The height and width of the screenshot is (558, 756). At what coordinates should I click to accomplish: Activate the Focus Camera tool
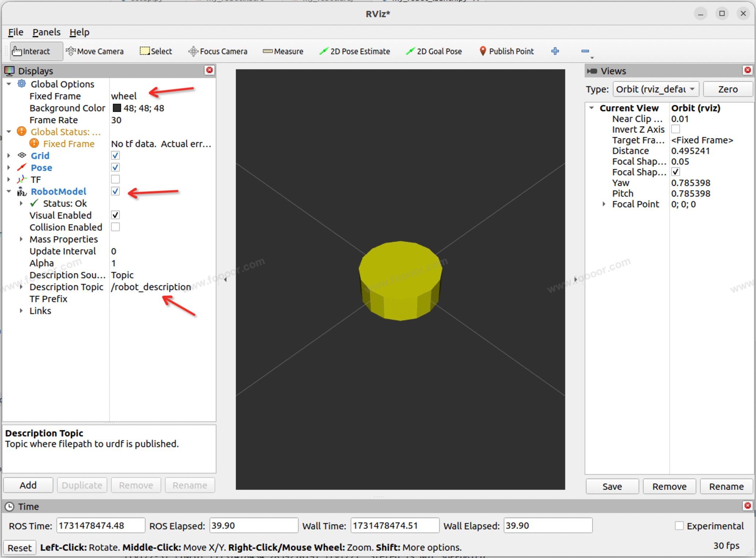pos(218,51)
